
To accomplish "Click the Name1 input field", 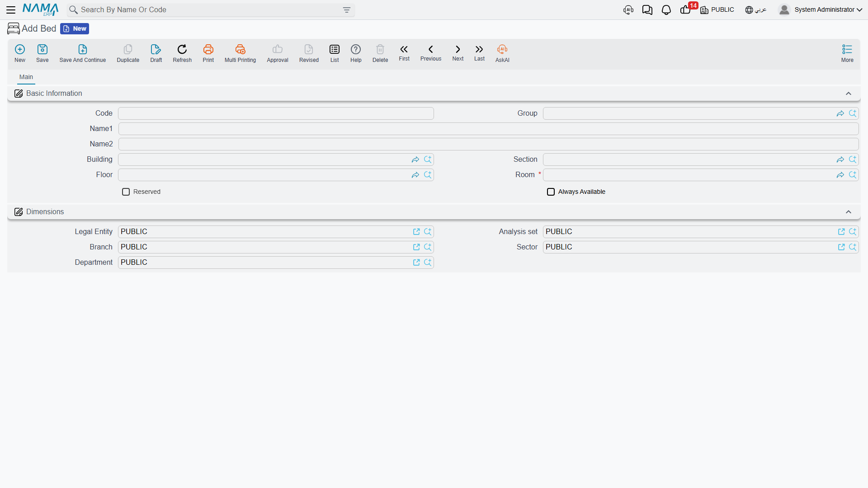I will [488, 129].
